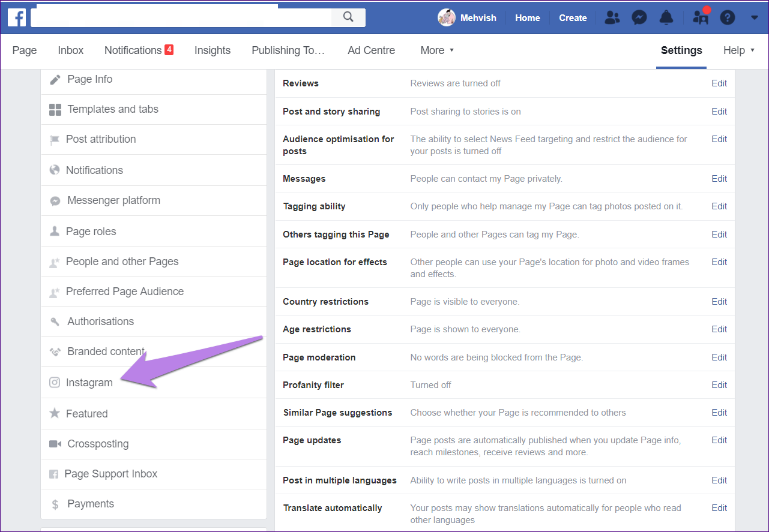Click the Profanity filter row label

pyautogui.click(x=313, y=385)
